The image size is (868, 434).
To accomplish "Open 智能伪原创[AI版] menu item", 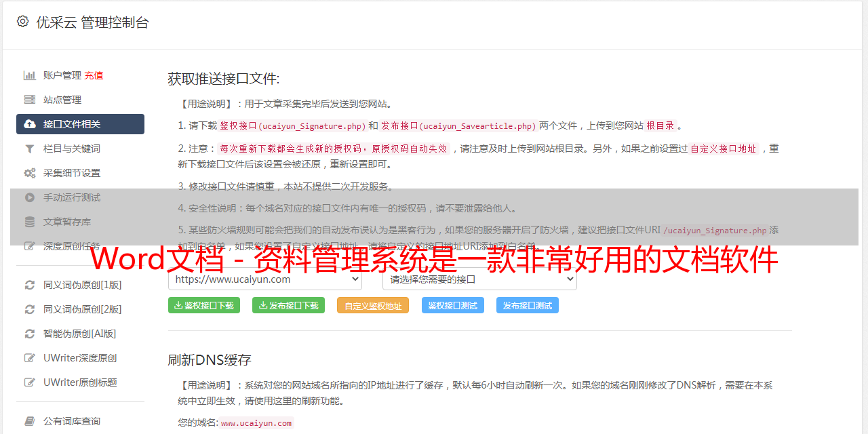I will pos(80,334).
